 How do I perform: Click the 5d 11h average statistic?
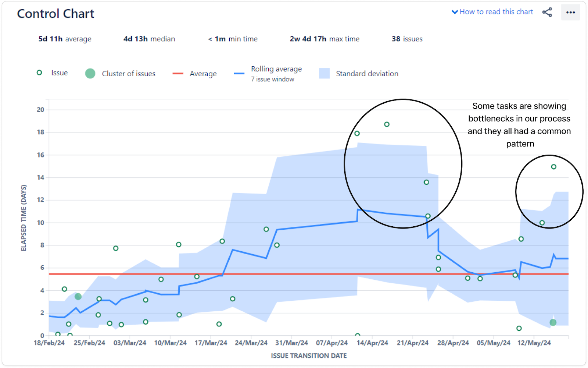(x=65, y=39)
